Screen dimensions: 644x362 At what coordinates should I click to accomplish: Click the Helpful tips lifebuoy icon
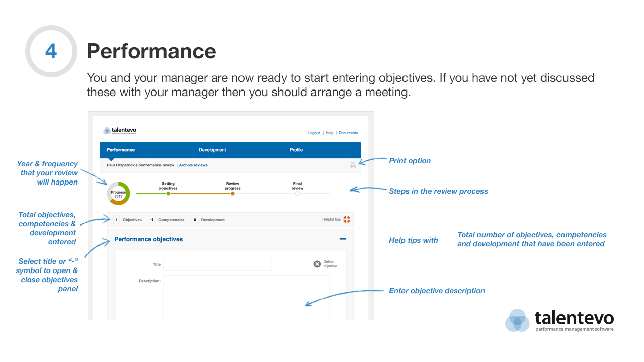[x=347, y=219]
